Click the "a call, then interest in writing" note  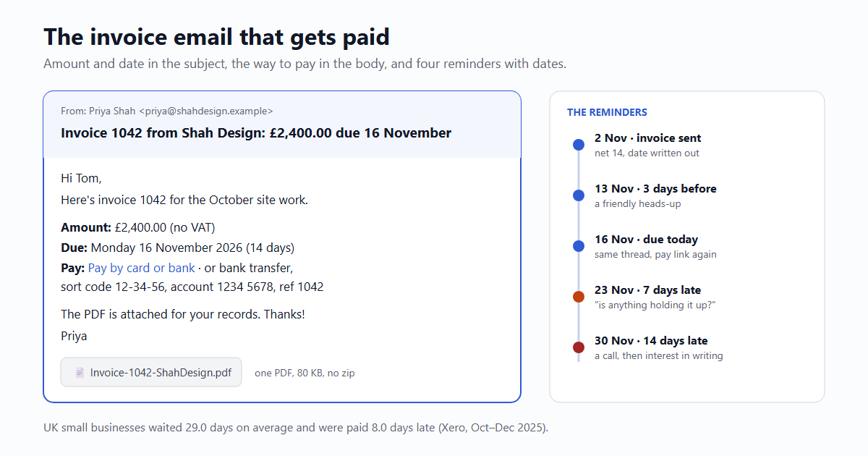pos(659,355)
